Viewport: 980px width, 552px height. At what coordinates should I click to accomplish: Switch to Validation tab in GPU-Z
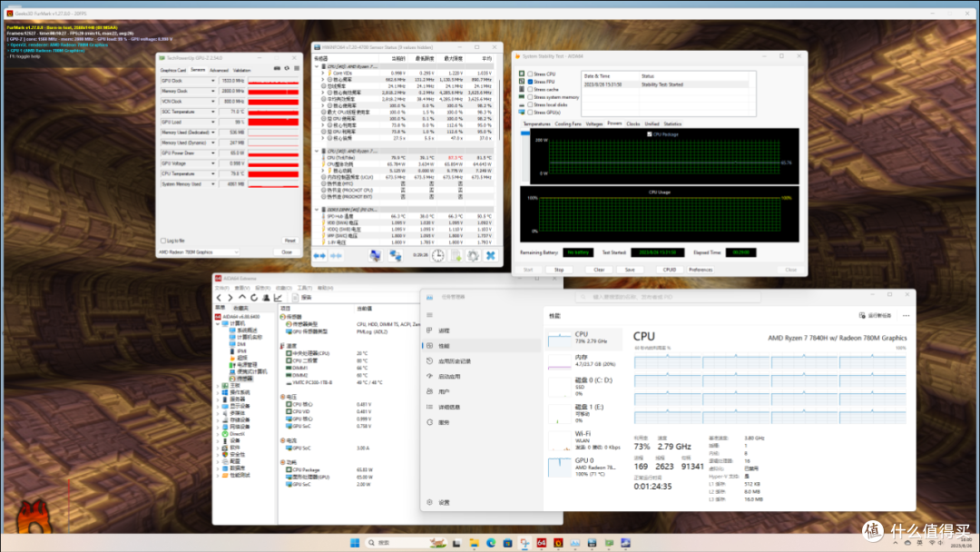click(242, 71)
